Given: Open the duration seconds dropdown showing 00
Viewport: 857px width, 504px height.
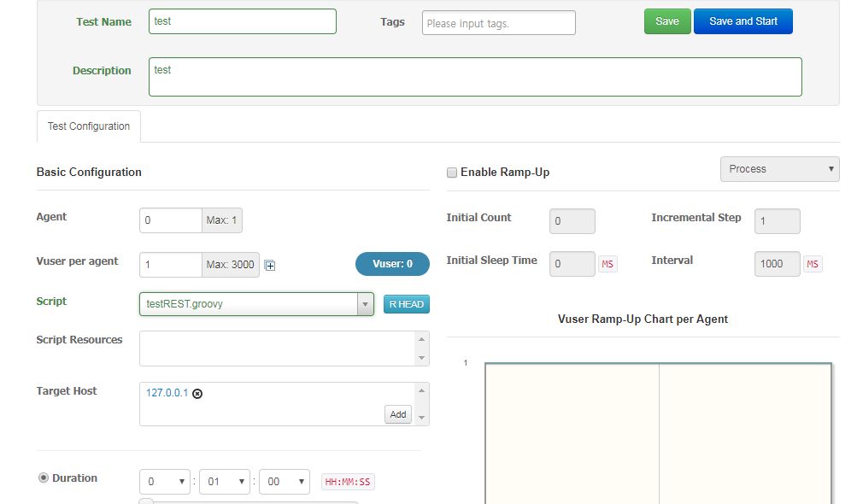Looking at the screenshot, I should point(285,482).
